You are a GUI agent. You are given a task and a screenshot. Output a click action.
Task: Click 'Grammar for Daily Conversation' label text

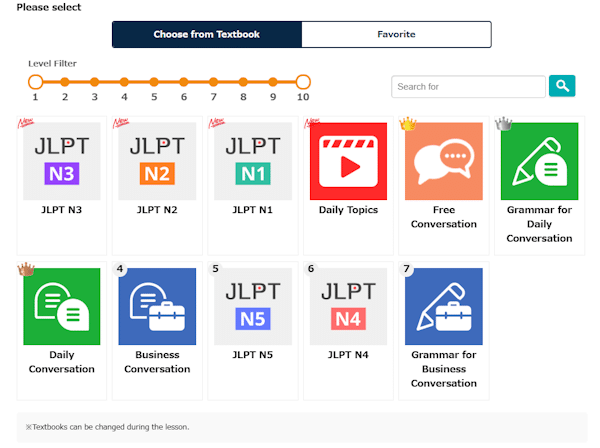click(540, 224)
